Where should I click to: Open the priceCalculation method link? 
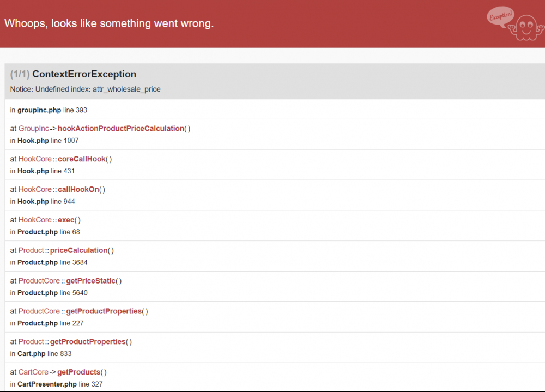(x=79, y=250)
